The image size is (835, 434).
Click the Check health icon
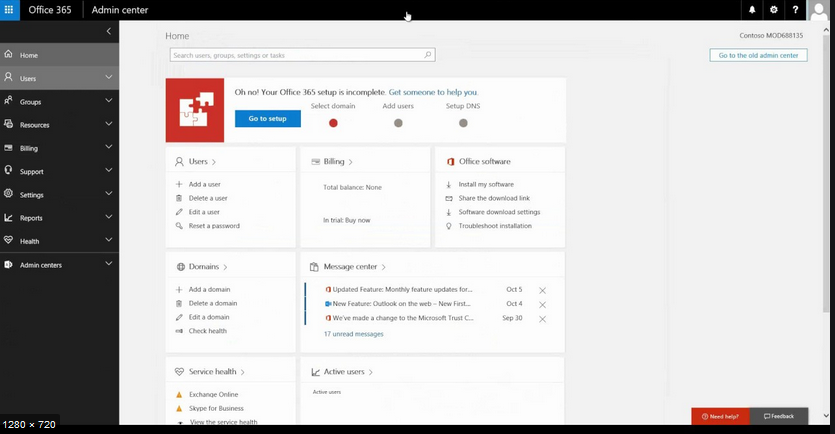coord(179,331)
